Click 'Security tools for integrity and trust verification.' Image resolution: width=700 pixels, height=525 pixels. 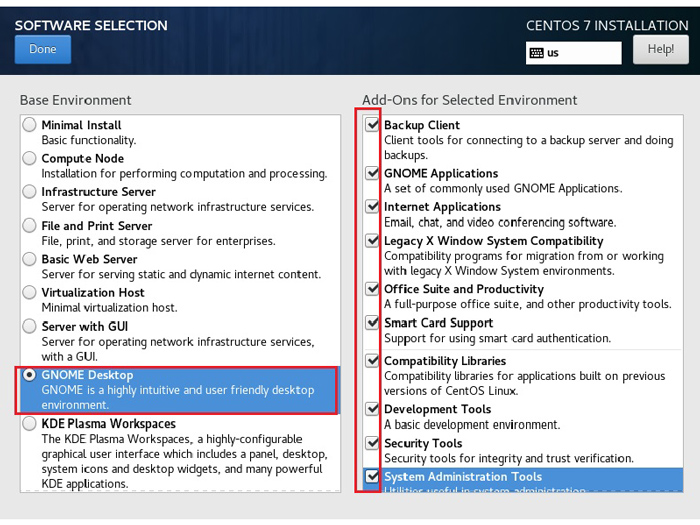click(x=509, y=458)
